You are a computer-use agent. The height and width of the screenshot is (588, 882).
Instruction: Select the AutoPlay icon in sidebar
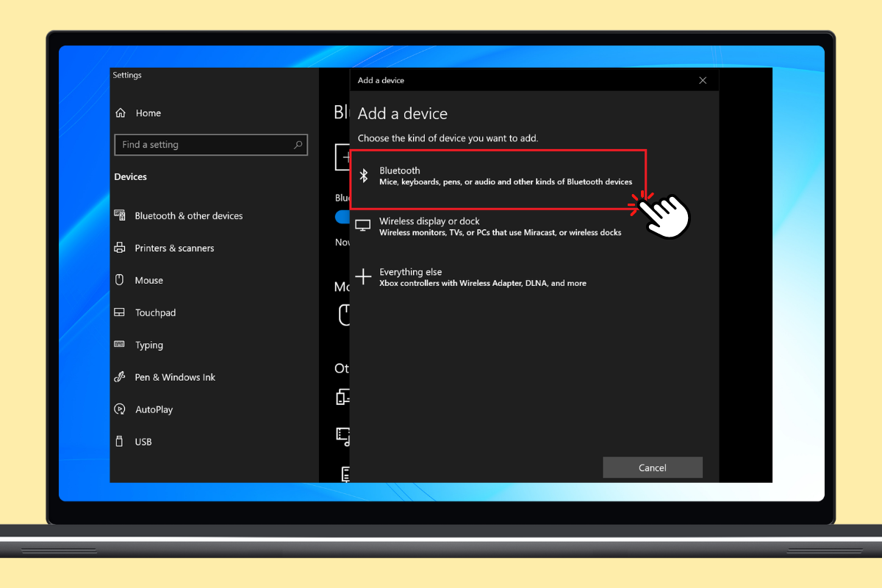pos(120,409)
